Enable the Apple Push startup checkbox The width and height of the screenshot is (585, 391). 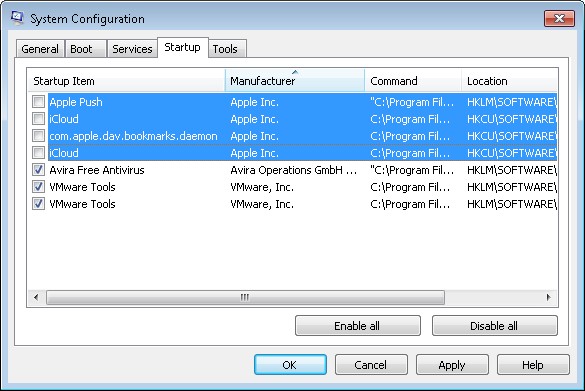(38, 102)
